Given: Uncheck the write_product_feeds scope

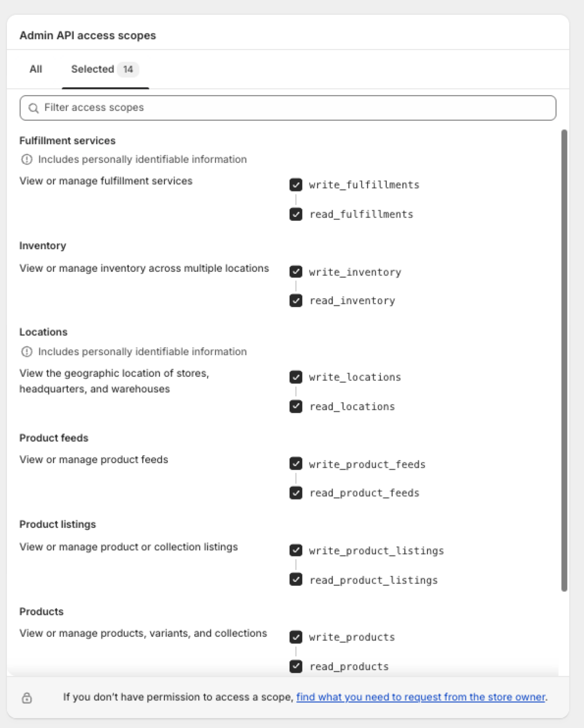Looking at the screenshot, I should 296,465.
